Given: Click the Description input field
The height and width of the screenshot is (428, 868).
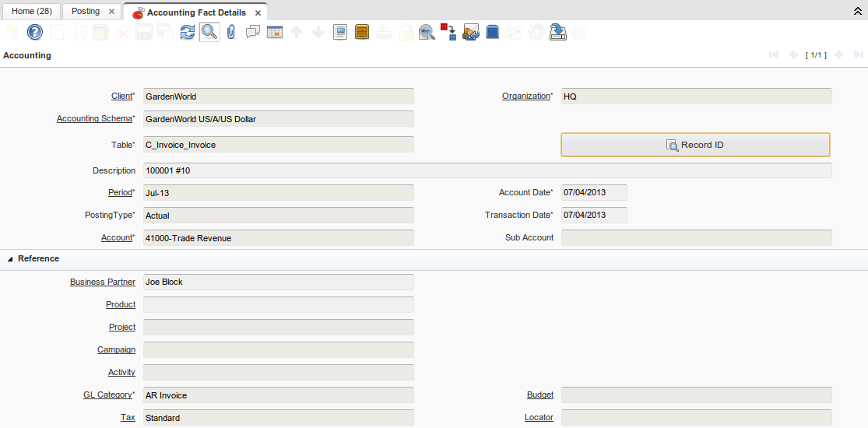Looking at the screenshot, I should [487, 170].
